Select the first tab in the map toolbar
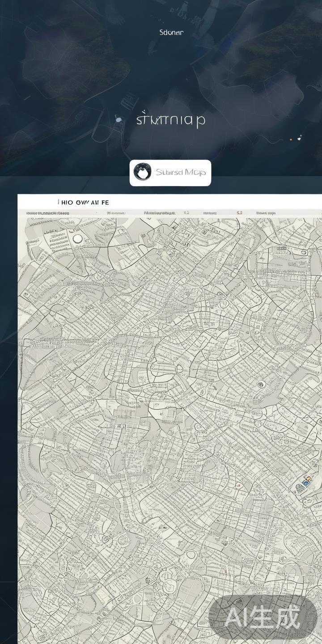The width and height of the screenshot is (322, 644). pos(48,213)
